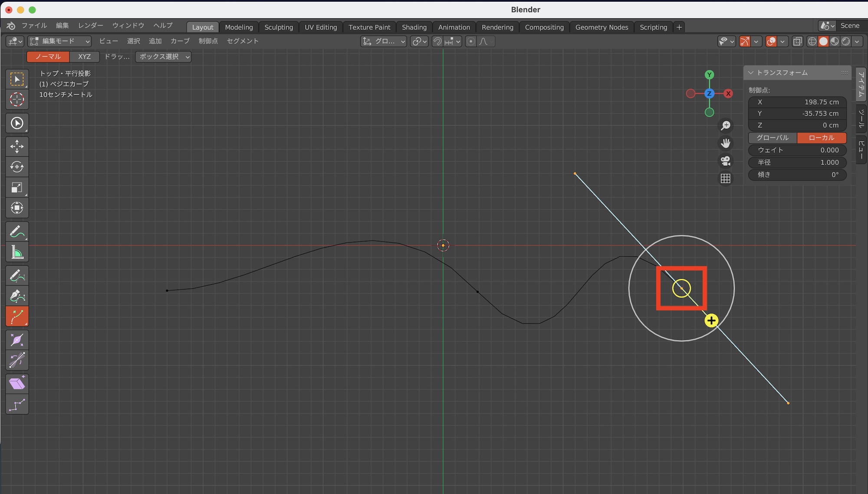Open the ボックス選択 dropdown
Screen dimensions: 868x494
coord(163,57)
